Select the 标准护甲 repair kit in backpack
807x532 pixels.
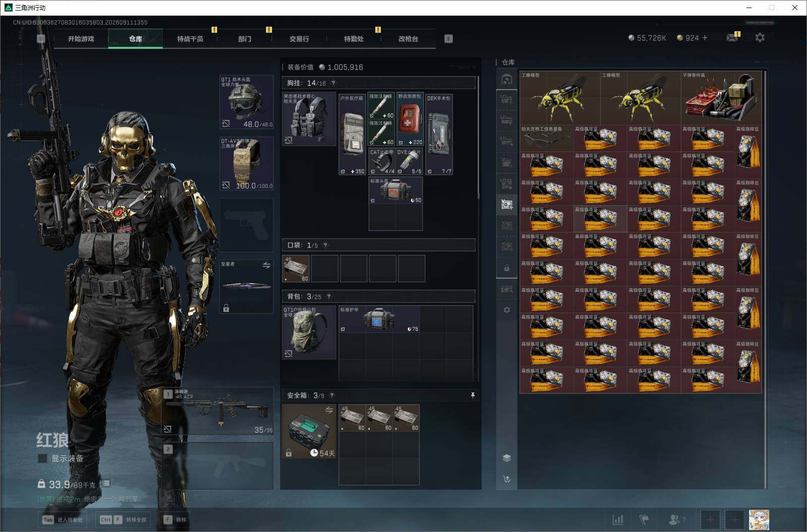pyautogui.click(x=379, y=319)
